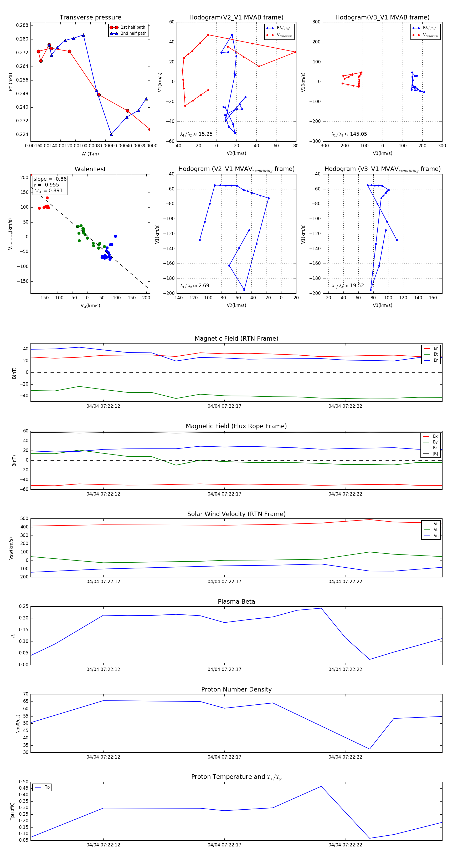The width and height of the screenshot is (473, 868).
Task: Click the '2nd half path' legend entry
Action: pos(128,33)
